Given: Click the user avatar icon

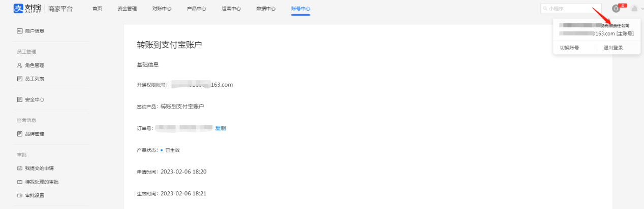Looking at the screenshot, I should [x=634, y=9].
